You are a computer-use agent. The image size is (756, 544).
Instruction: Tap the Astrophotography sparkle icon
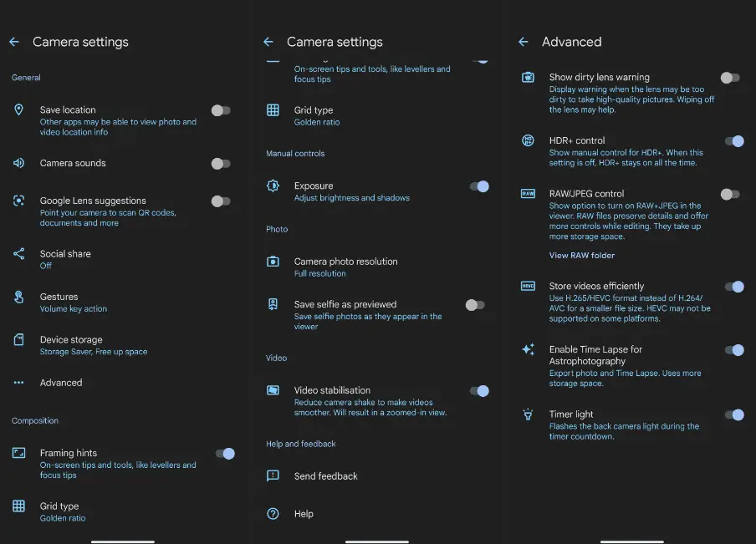pos(528,349)
